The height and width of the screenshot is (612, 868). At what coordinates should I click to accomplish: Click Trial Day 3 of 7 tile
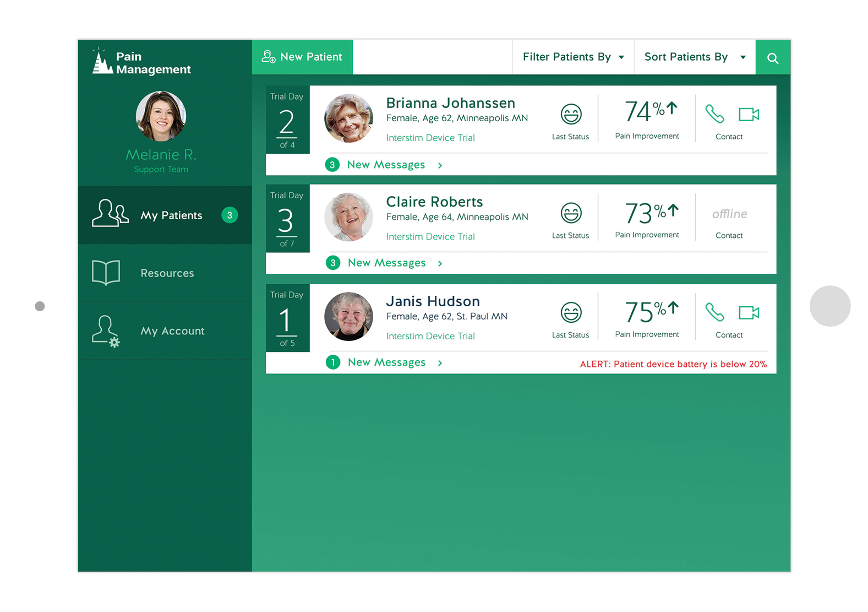pos(287,218)
